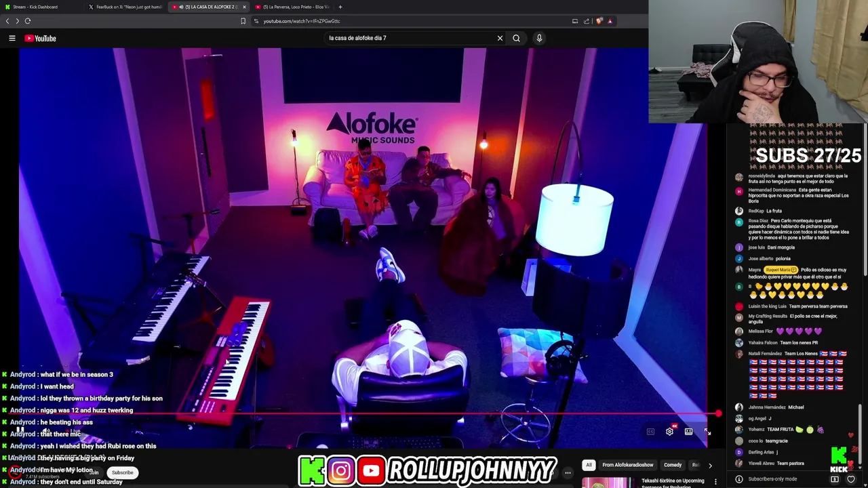Join the channel membership

pyautogui.click(x=94, y=472)
